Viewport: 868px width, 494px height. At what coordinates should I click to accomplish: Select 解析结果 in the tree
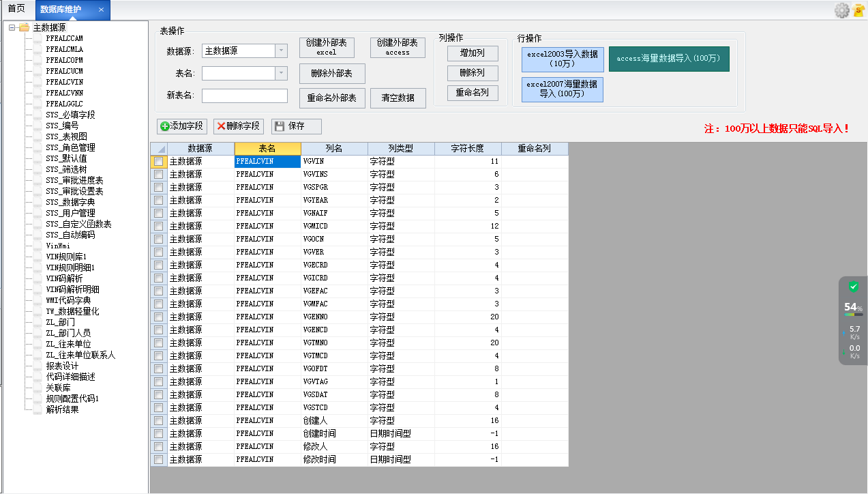63,409
